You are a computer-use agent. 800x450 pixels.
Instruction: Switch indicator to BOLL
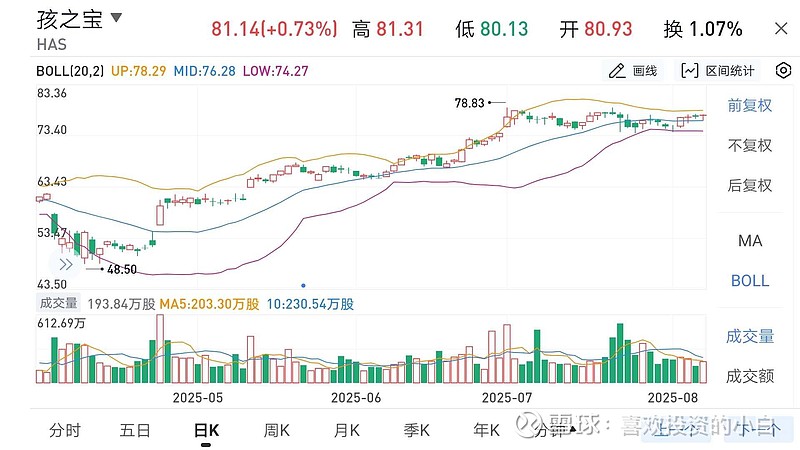(749, 281)
